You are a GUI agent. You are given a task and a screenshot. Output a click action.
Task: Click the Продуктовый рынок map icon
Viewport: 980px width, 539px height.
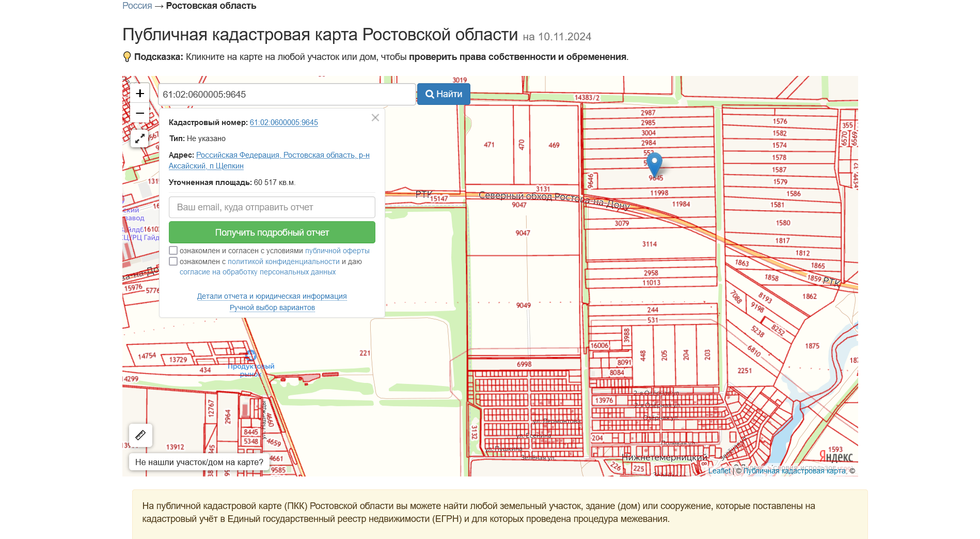coord(251,356)
